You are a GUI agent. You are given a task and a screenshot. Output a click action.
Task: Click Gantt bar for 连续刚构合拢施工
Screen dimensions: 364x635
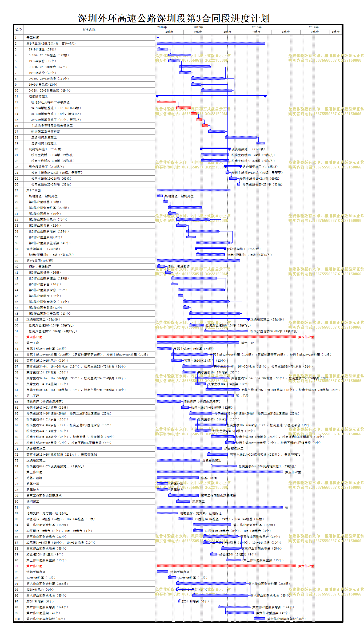click(261, 143)
